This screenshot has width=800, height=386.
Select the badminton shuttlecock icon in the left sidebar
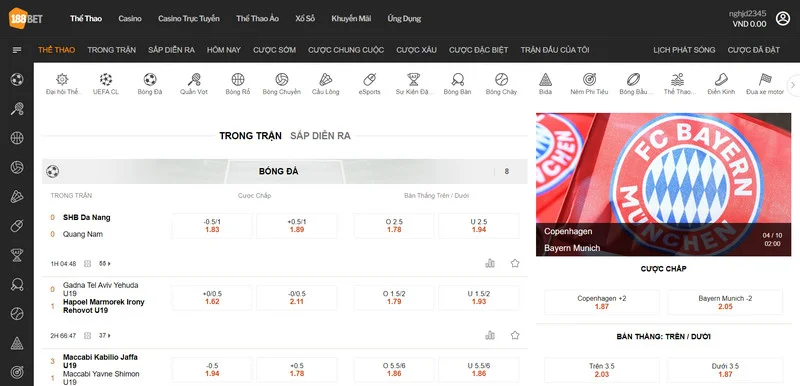[x=17, y=196]
